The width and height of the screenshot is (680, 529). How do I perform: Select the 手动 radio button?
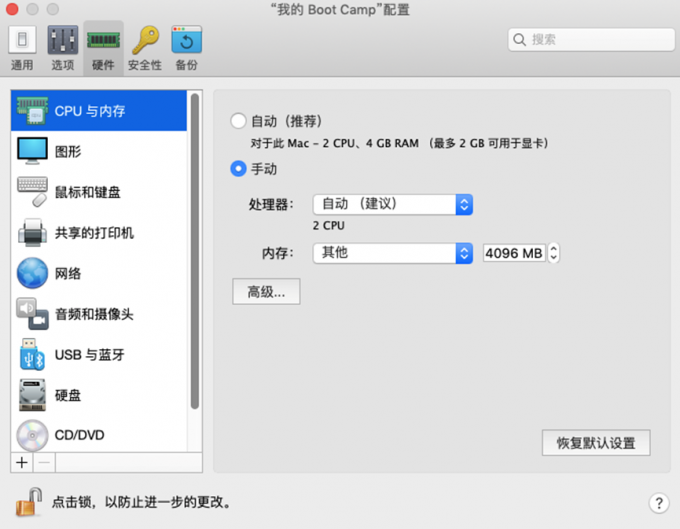(238, 169)
